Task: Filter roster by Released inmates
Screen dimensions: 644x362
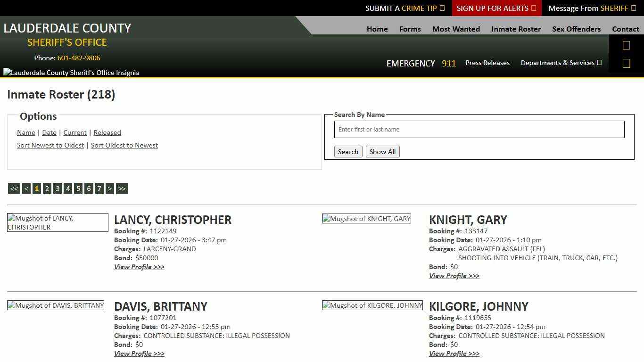Action: click(107, 132)
